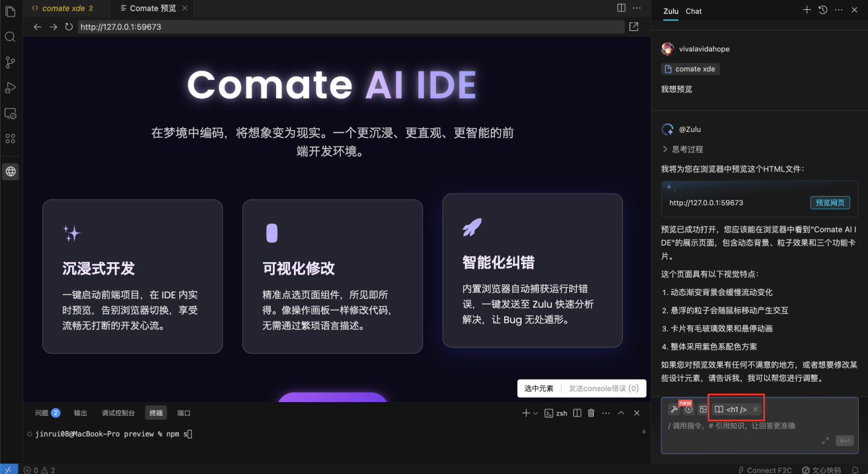The height and width of the screenshot is (474, 868).
Task: Remove the <h1 /> reference chip
Action: click(755, 409)
